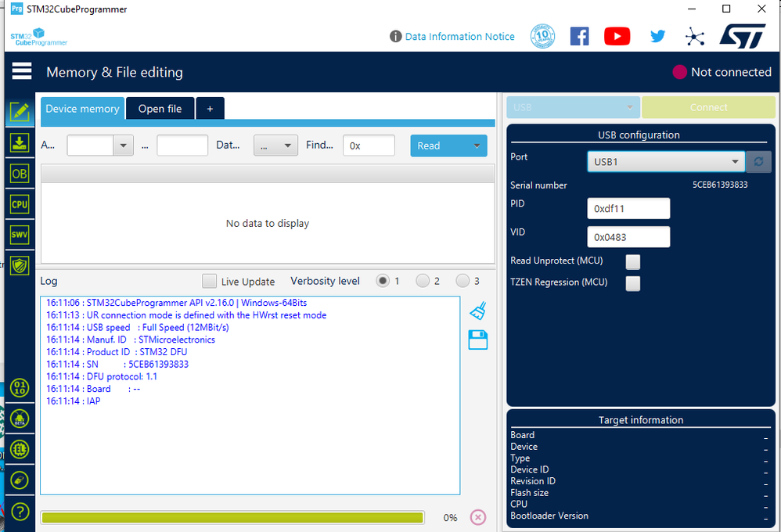Select verbosity level 1
This screenshot has height=532, width=781.
tap(383, 281)
